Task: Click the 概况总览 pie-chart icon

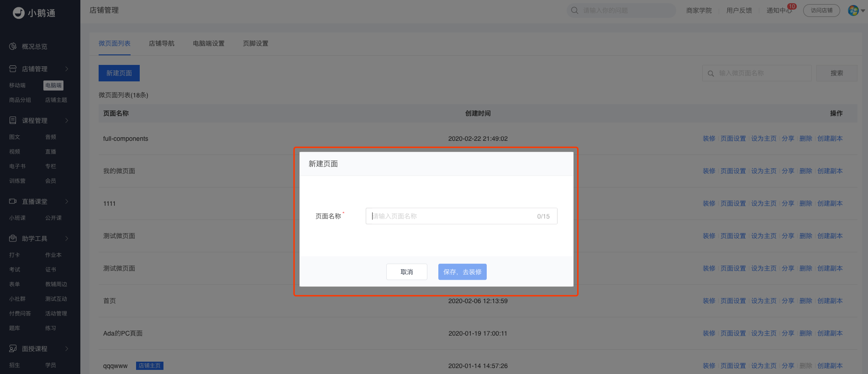Action: click(13, 46)
